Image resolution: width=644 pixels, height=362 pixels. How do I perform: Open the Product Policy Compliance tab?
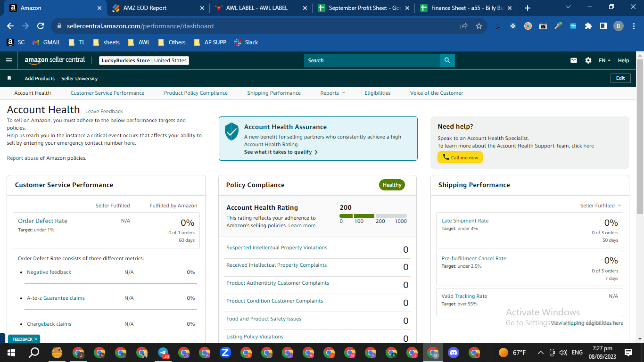tap(196, 93)
